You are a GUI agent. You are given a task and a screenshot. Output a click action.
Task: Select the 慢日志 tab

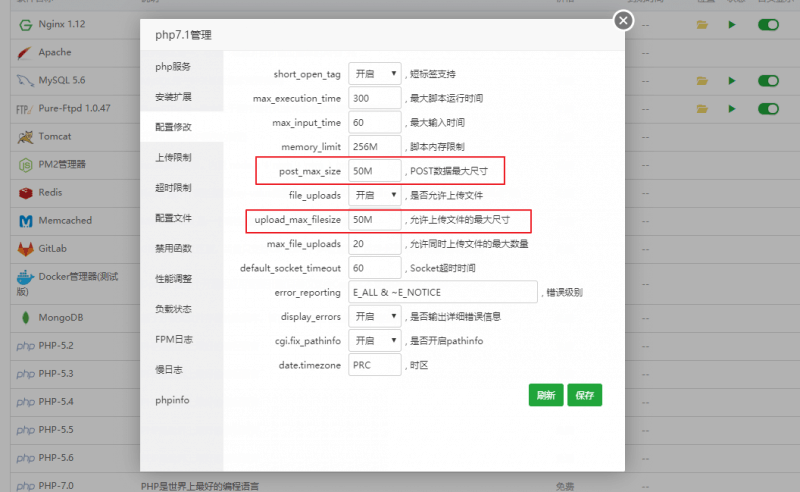[x=182, y=370]
